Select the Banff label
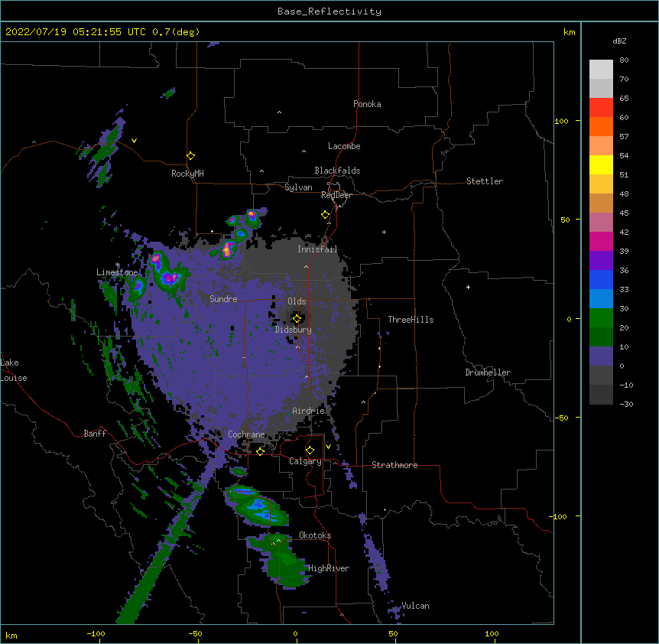Viewport: 659px width, 644px height. (x=95, y=434)
